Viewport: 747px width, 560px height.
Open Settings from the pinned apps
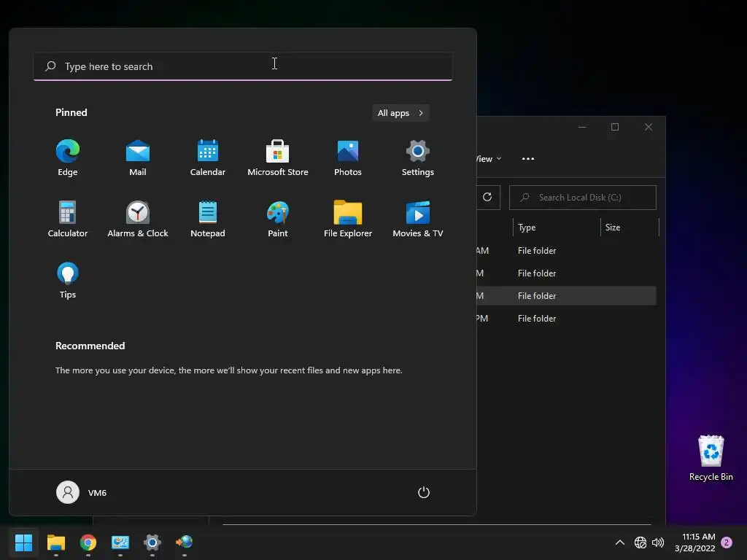[418, 158]
